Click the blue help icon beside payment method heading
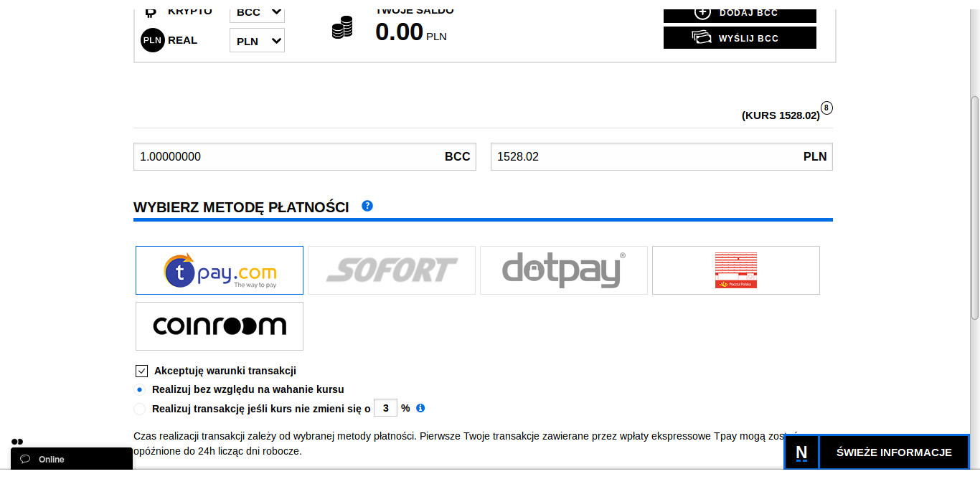This screenshot has height=479, width=980. click(367, 206)
